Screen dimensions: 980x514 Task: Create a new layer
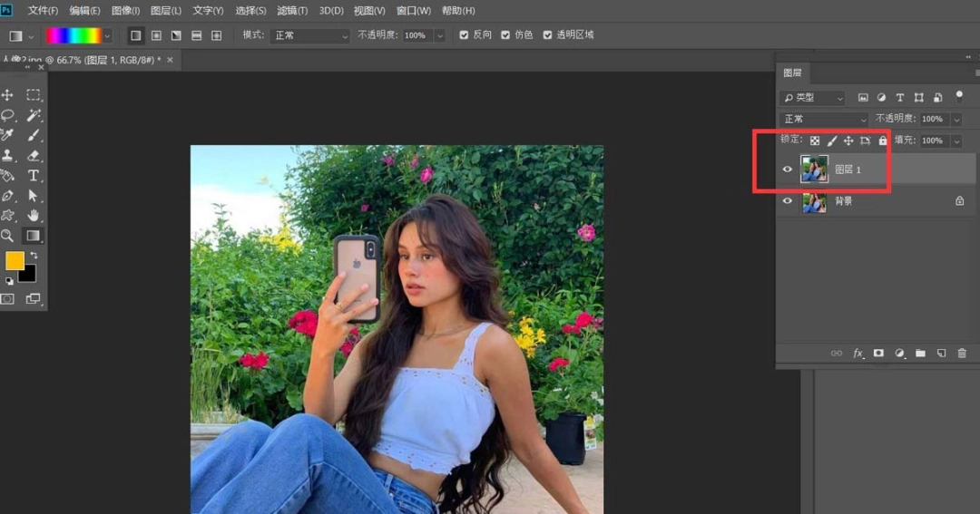click(x=941, y=354)
